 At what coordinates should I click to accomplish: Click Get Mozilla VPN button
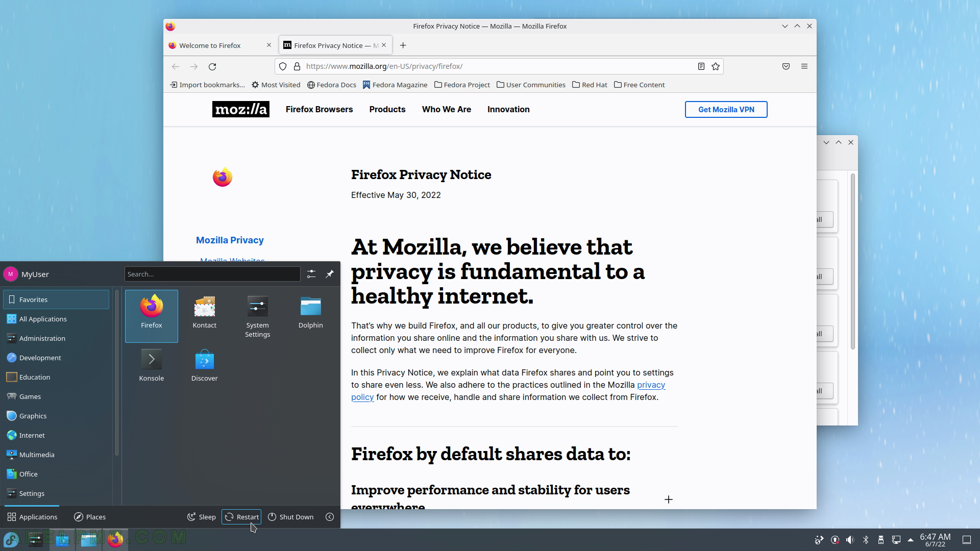tap(726, 109)
